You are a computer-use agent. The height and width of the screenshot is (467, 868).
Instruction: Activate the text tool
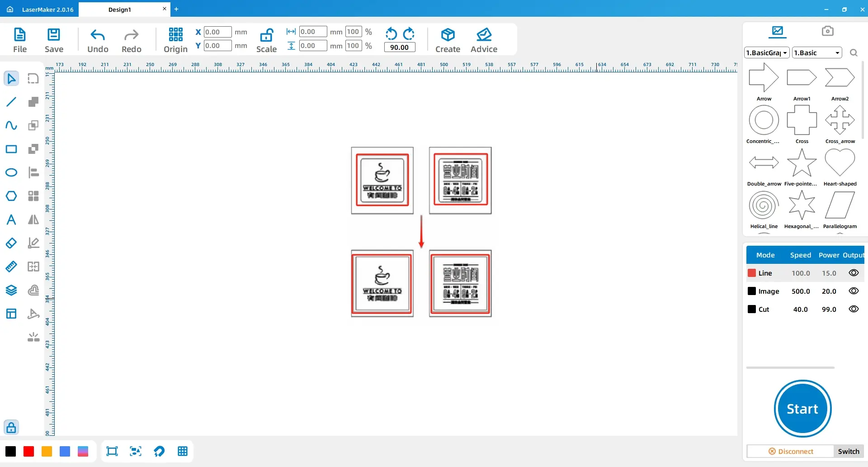[11, 219]
